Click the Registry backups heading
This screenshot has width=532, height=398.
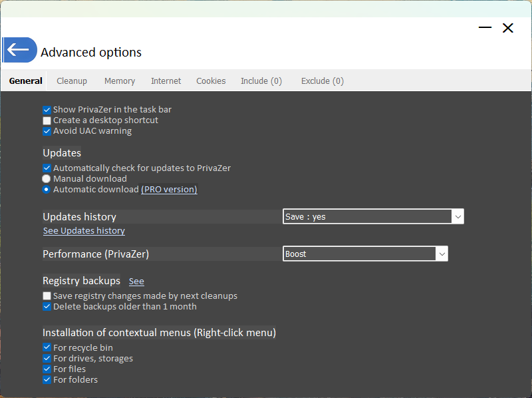tap(81, 280)
